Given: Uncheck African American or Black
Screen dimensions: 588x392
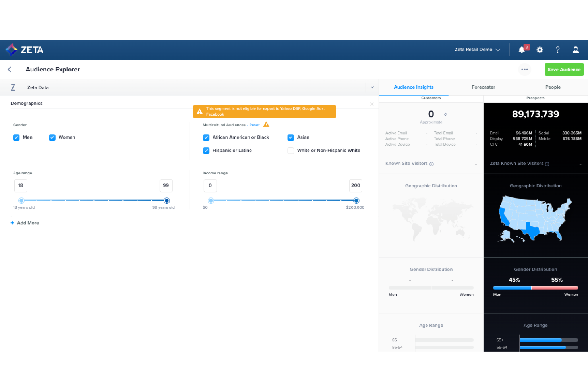Looking at the screenshot, I should pos(206,137).
